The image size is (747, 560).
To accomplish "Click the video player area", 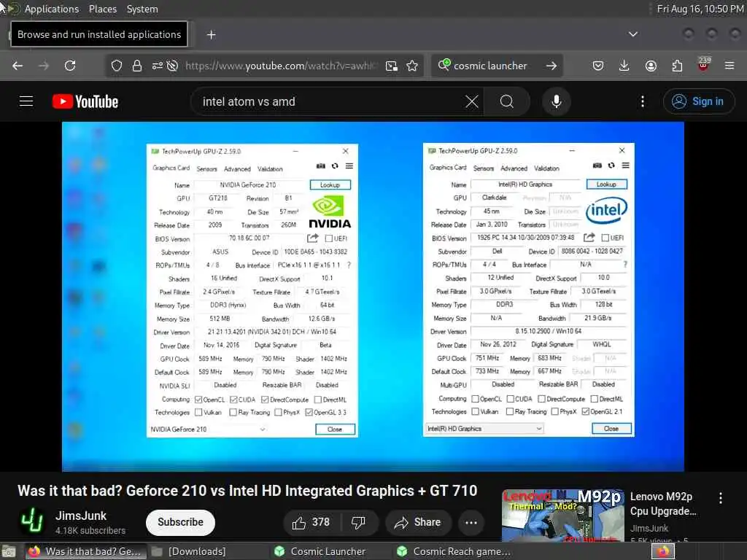I will [x=373, y=296].
